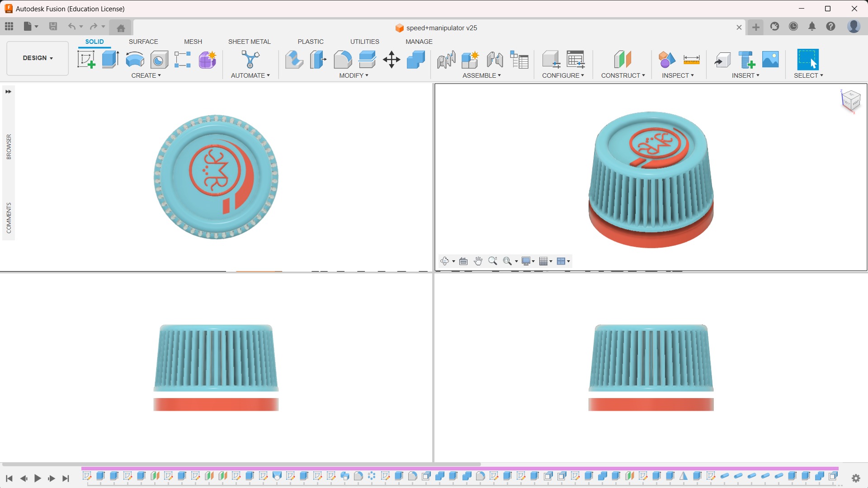Open Display Settings dropdown in navigation bar
Viewport: 868px width, 488px height.
click(x=528, y=261)
